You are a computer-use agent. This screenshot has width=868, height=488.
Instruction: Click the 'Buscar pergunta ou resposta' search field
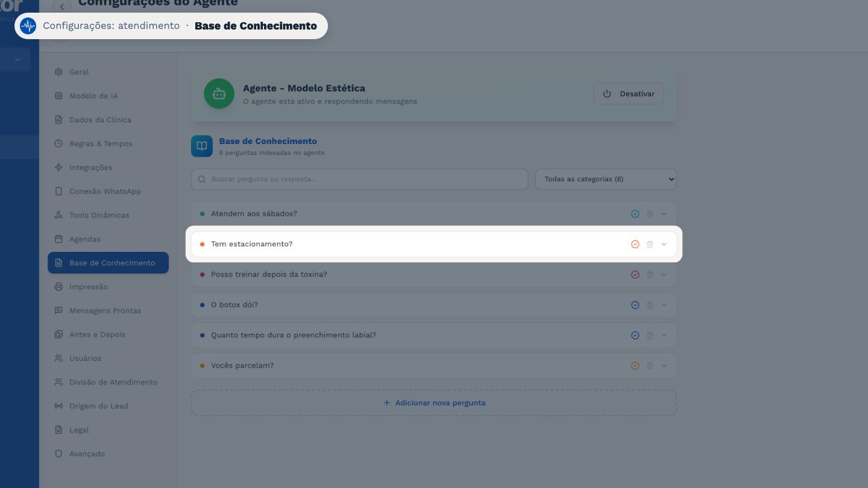coord(360,179)
